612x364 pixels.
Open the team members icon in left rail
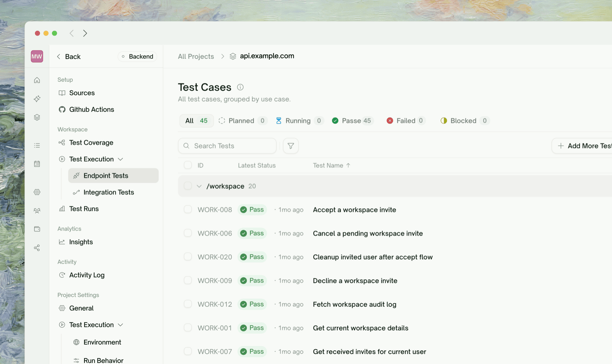tap(37, 211)
